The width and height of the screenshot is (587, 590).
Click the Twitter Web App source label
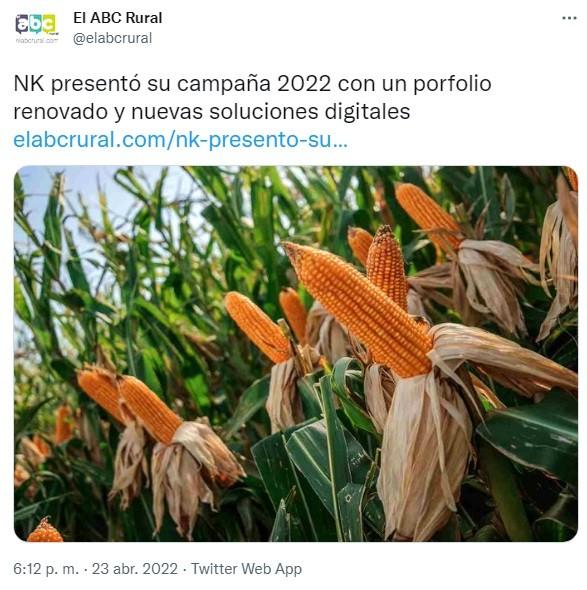(246, 569)
